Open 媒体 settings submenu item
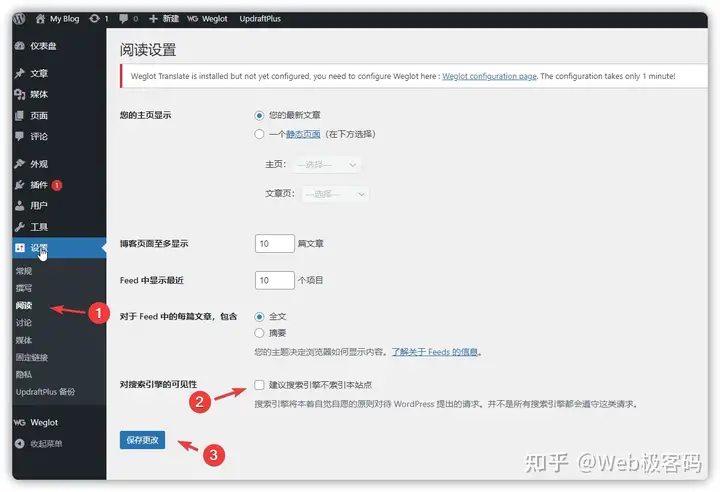Image resolution: width=720 pixels, height=492 pixels. pyautogui.click(x=24, y=340)
